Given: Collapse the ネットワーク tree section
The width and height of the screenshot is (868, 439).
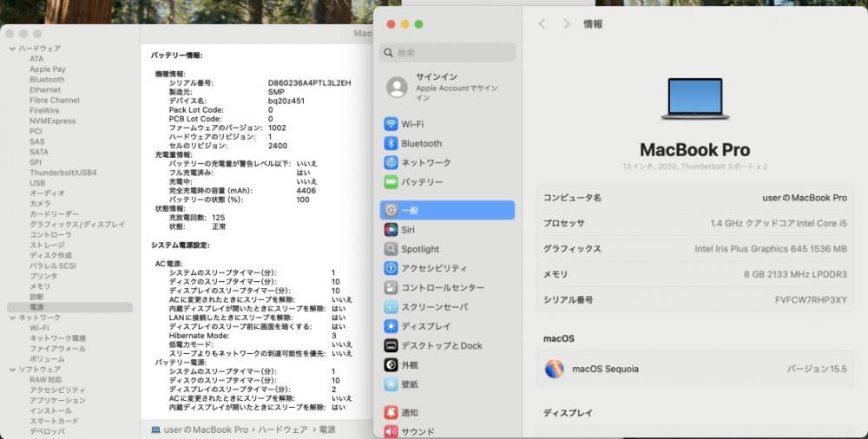Looking at the screenshot, I should click(12, 318).
